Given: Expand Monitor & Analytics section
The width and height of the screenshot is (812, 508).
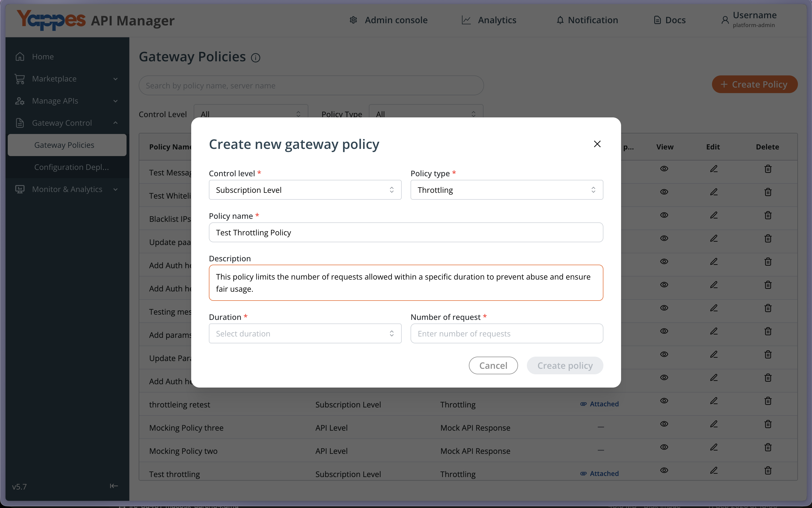Looking at the screenshot, I should pos(67,189).
